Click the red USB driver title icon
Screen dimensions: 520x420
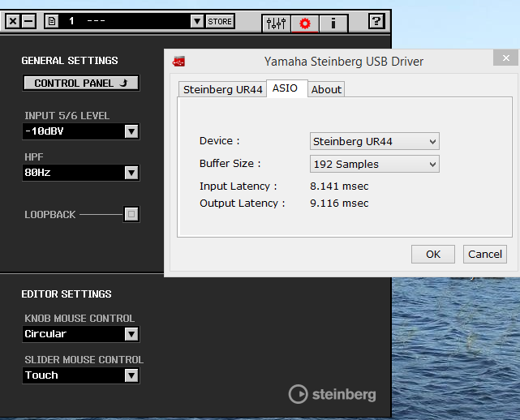click(178, 62)
